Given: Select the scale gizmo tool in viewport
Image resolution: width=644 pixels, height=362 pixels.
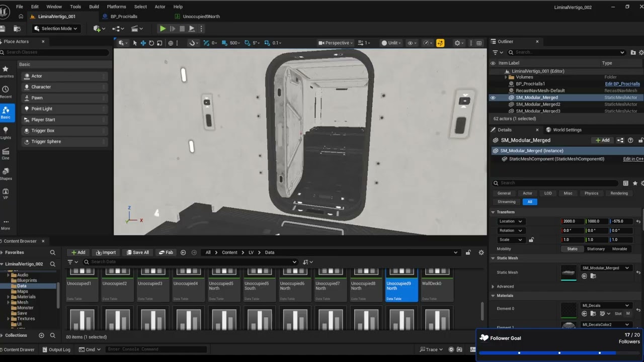Looking at the screenshot, I should coord(159,43).
